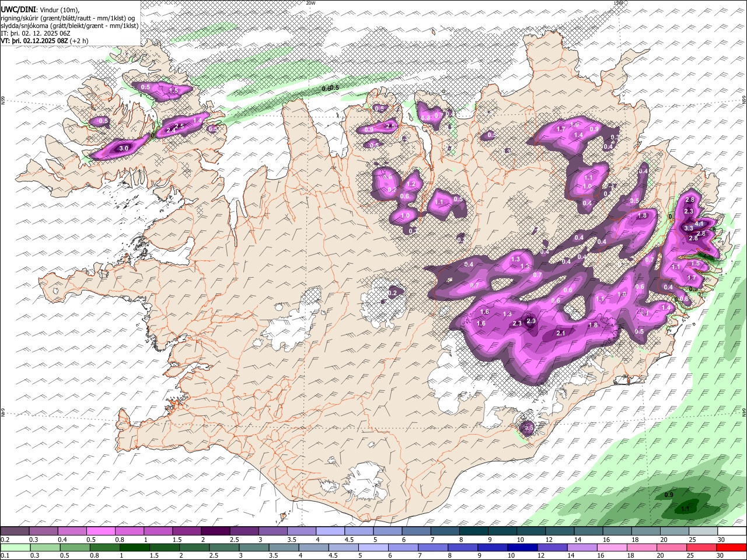
Task: Bottom legend row: click pink swatch between 20 and 25
Action: (672, 547)
